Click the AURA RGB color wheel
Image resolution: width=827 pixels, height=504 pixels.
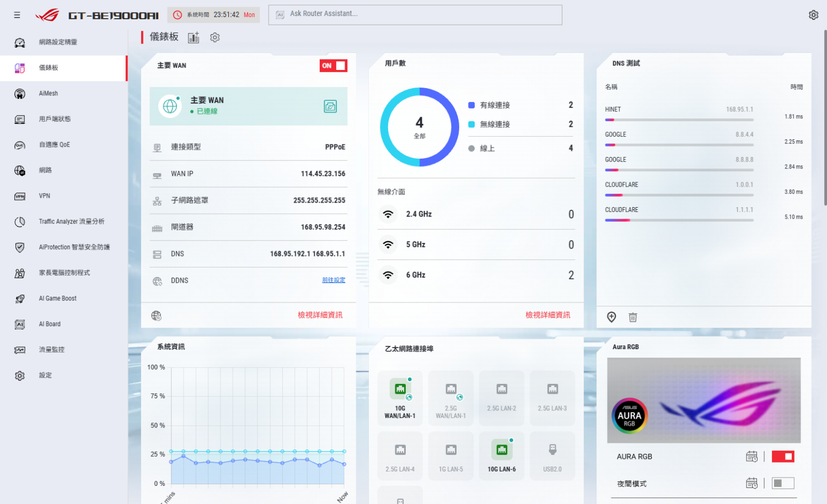[x=629, y=415]
